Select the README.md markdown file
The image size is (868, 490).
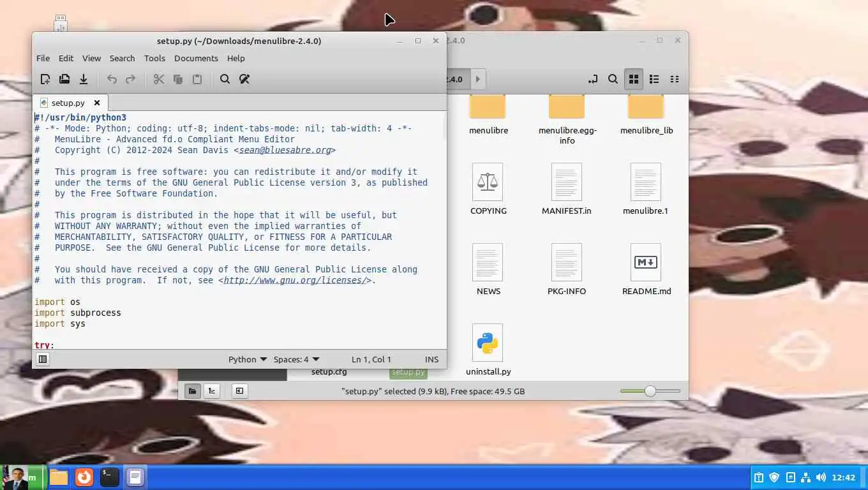(x=647, y=269)
